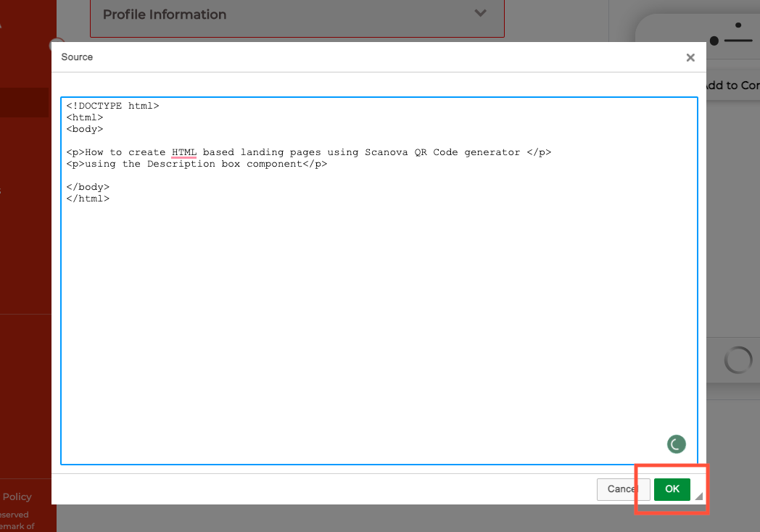760x532 pixels.
Task: Click the circular loading spinner on the right
Action: point(738,360)
